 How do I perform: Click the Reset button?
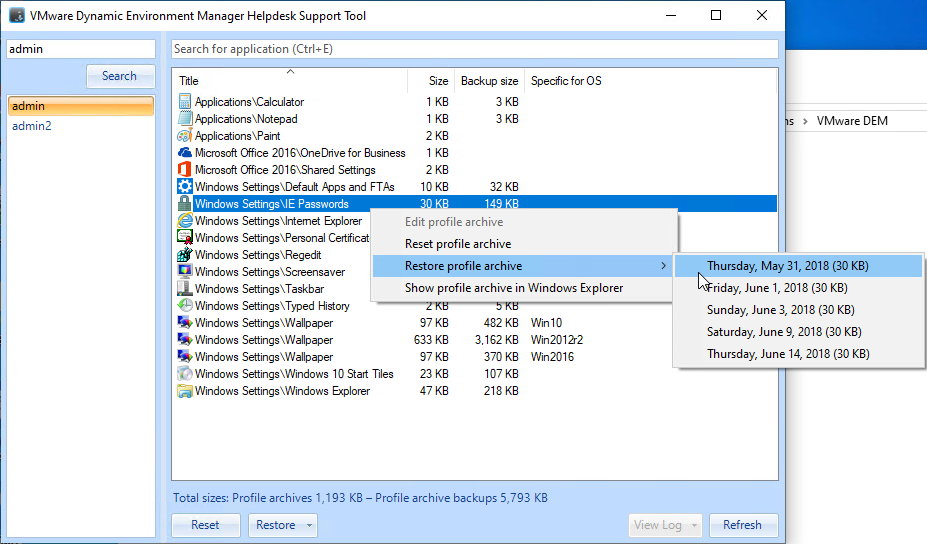(x=206, y=525)
